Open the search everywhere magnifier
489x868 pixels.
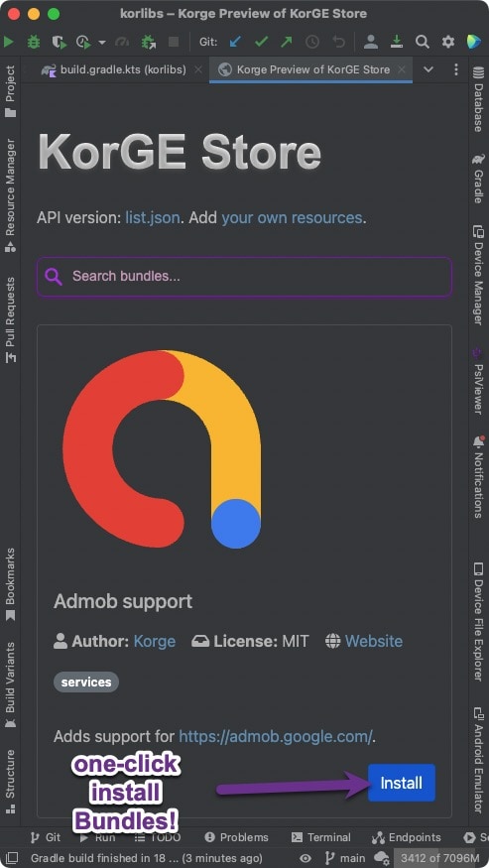pyautogui.click(x=423, y=42)
